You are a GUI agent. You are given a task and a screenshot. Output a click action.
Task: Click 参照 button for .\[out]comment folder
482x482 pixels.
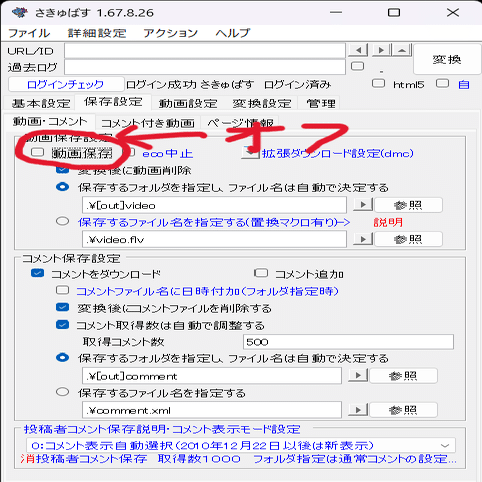point(403,375)
